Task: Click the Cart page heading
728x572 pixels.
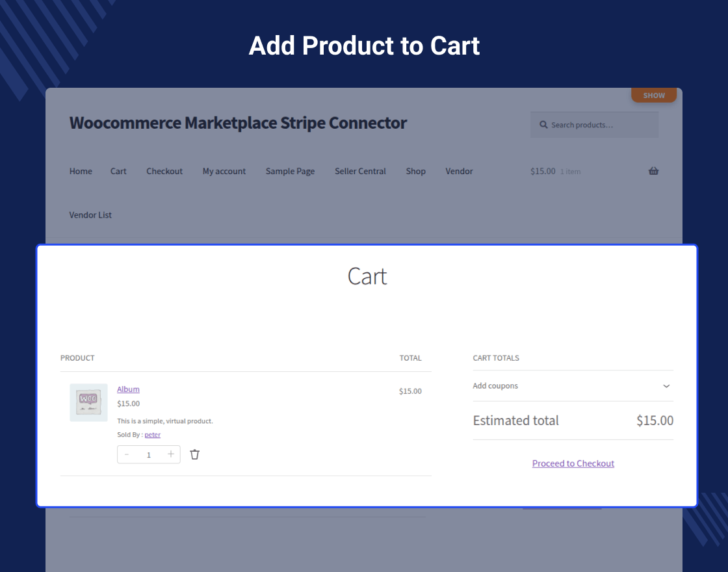Action: pos(367,277)
